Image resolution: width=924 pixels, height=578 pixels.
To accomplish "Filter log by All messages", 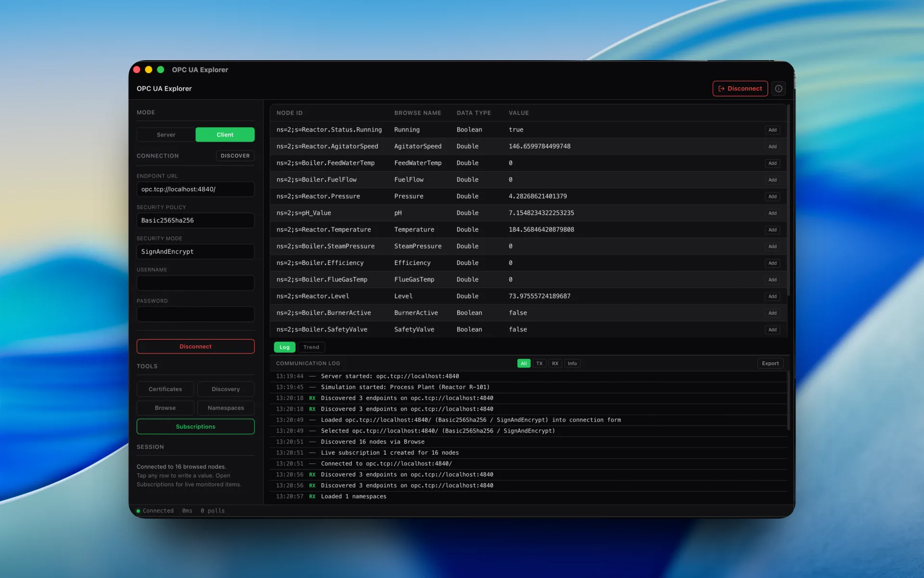I will 524,364.
